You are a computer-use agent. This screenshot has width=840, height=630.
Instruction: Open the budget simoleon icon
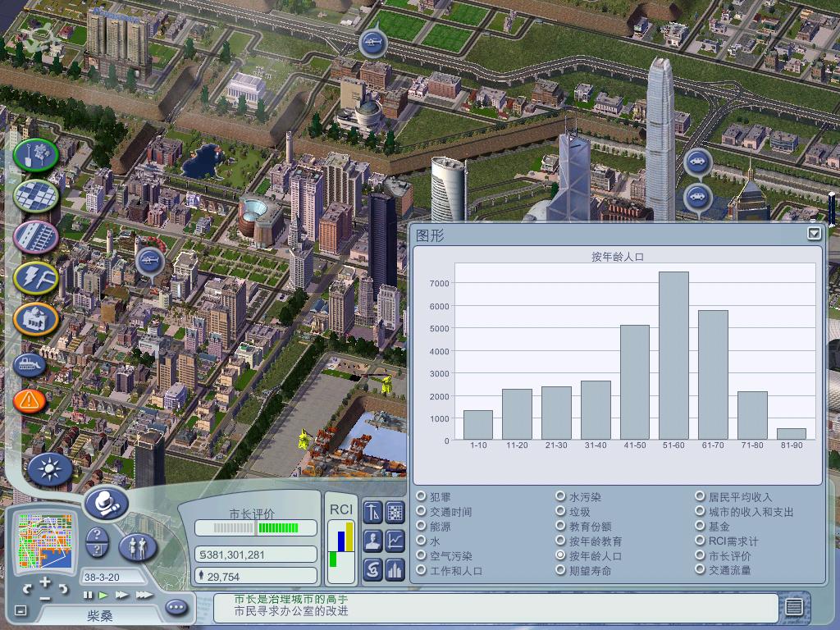[373, 569]
